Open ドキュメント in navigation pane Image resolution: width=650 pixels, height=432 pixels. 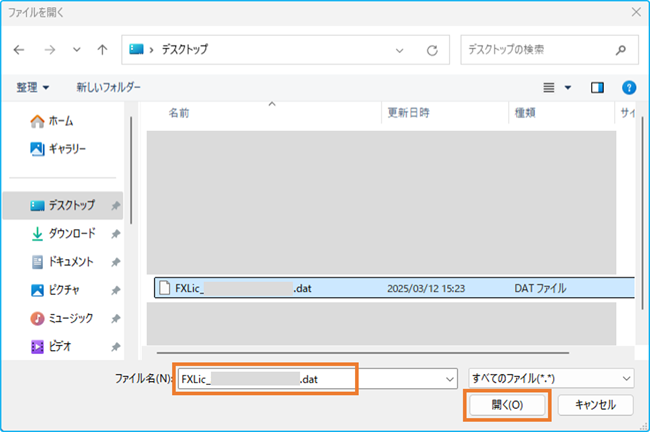(63, 262)
